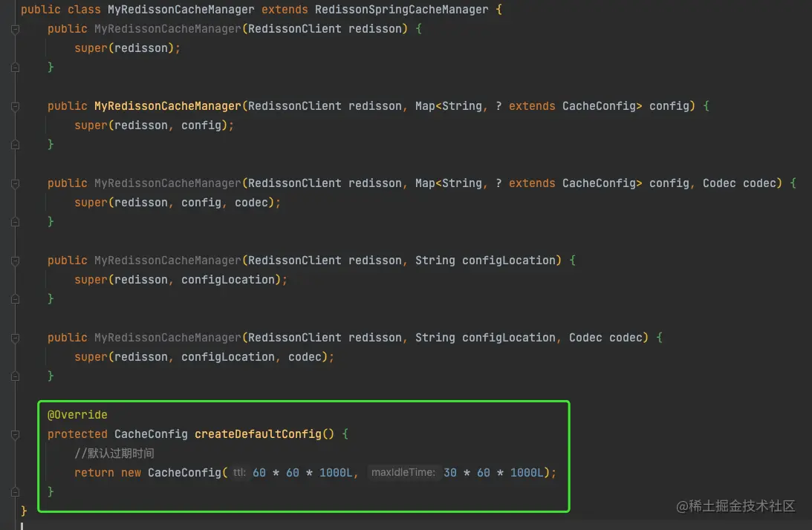812x530 pixels.
Task: Click 'Codec' type in the String configLocation constructor
Action: [585, 338]
